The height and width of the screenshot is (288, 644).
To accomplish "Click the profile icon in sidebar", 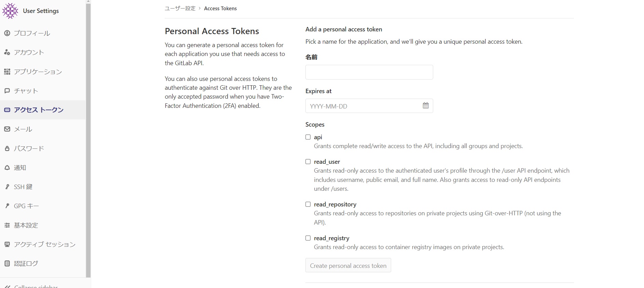I will [x=7, y=33].
